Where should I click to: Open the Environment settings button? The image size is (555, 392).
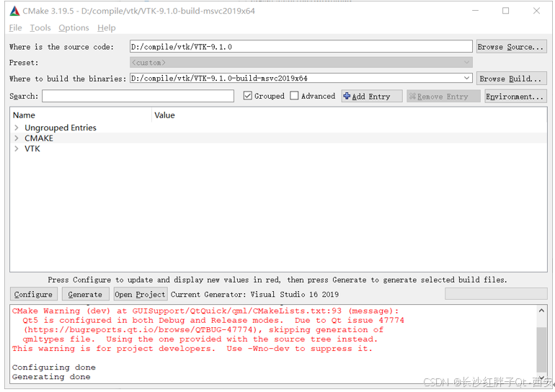515,97
